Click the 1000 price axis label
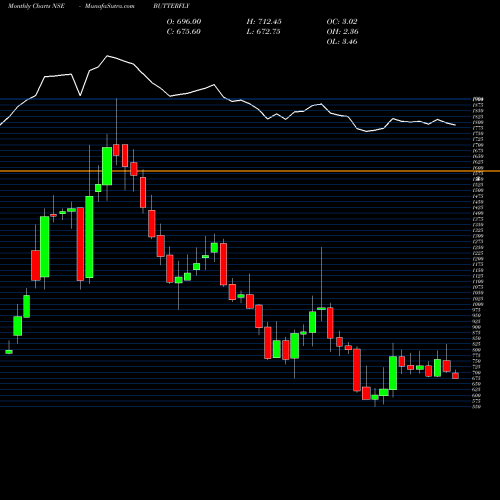 click(477, 304)
